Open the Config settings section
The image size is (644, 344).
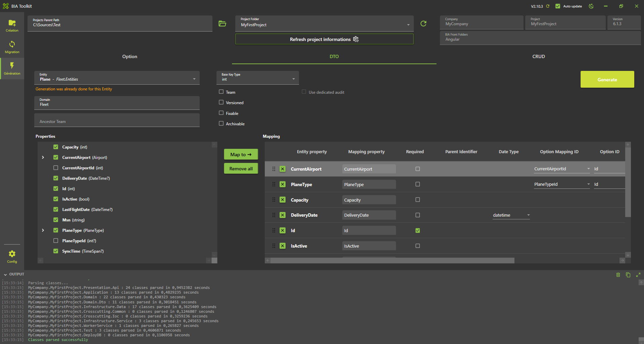(12, 257)
